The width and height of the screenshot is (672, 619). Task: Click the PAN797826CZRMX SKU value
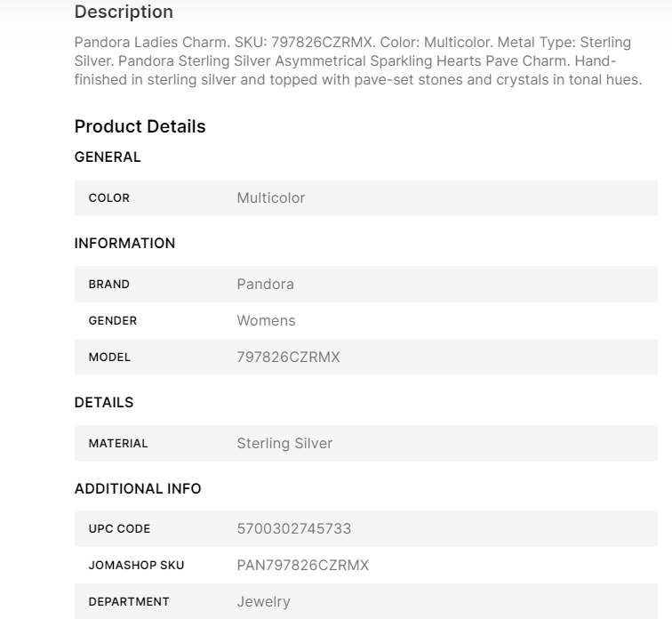click(303, 565)
